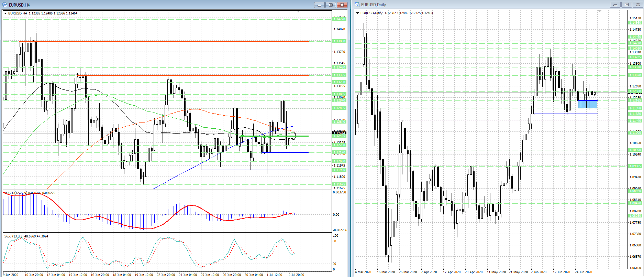Click the '16 Mar 2020' date label in the Daily chart

pos(386,272)
